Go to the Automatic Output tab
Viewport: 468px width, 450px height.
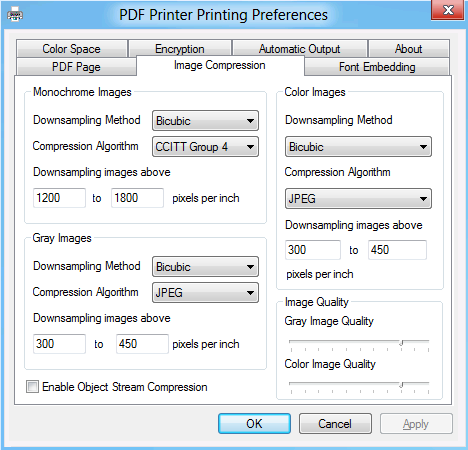300,49
